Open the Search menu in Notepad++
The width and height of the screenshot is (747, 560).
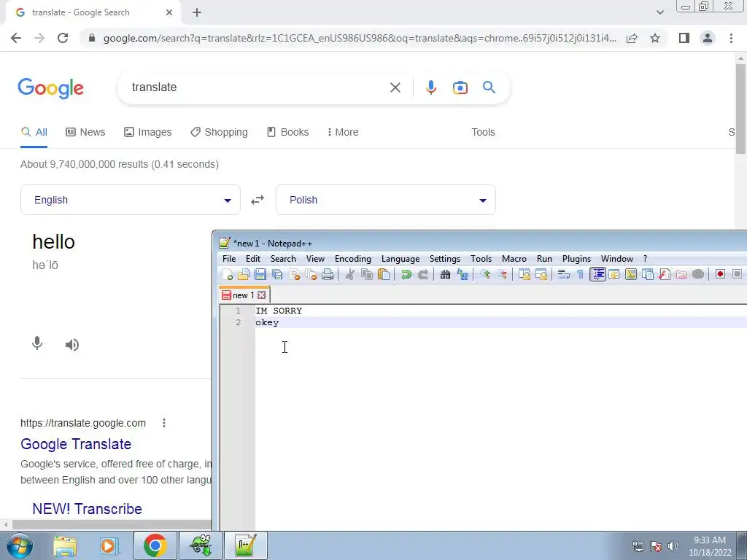[283, 259]
